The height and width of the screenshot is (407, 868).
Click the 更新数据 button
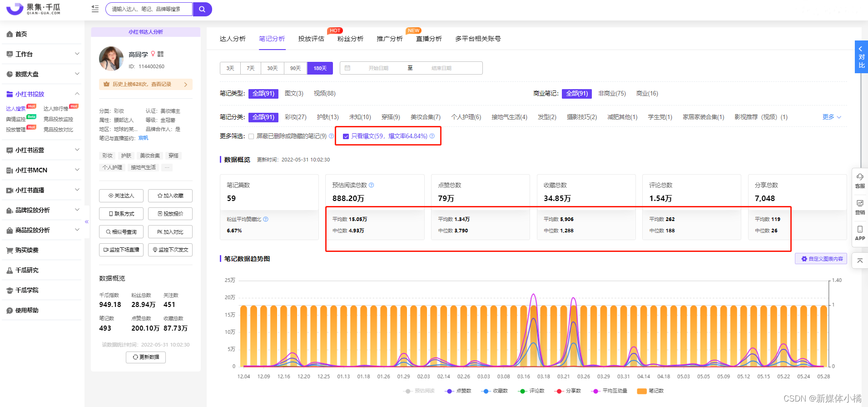click(146, 357)
